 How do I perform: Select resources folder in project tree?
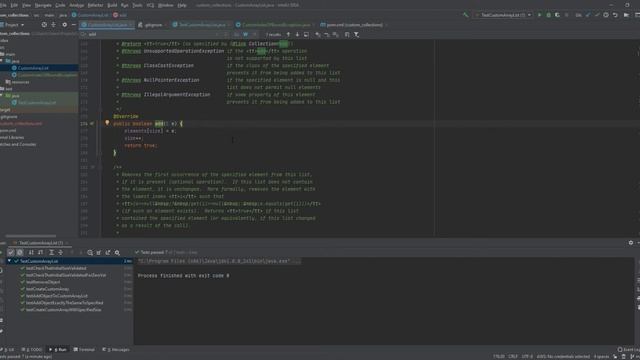(x=20, y=82)
